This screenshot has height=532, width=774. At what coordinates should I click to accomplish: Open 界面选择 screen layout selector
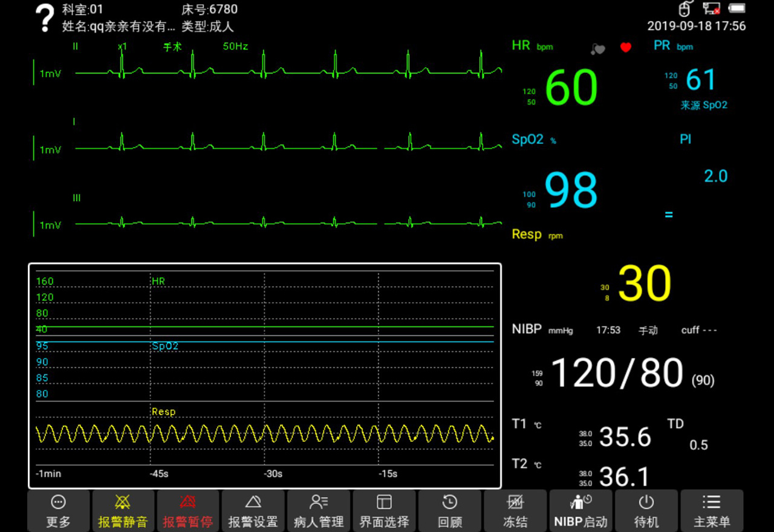pyautogui.click(x=384, y=511)
